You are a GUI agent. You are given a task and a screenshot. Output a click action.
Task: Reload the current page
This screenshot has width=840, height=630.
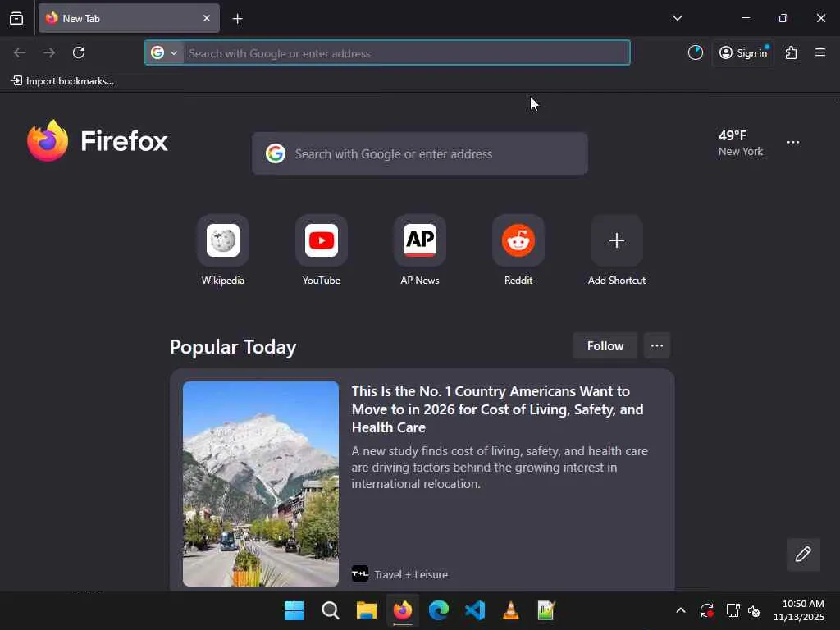(79, 52)
